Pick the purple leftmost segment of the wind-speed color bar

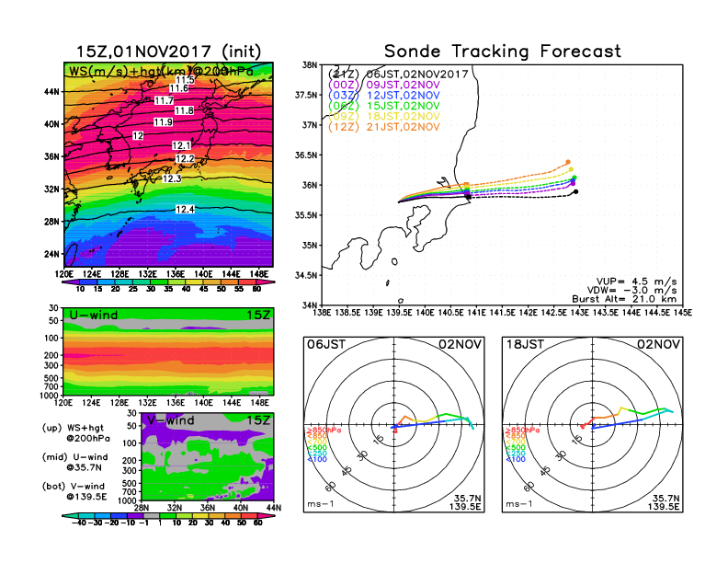69,282
